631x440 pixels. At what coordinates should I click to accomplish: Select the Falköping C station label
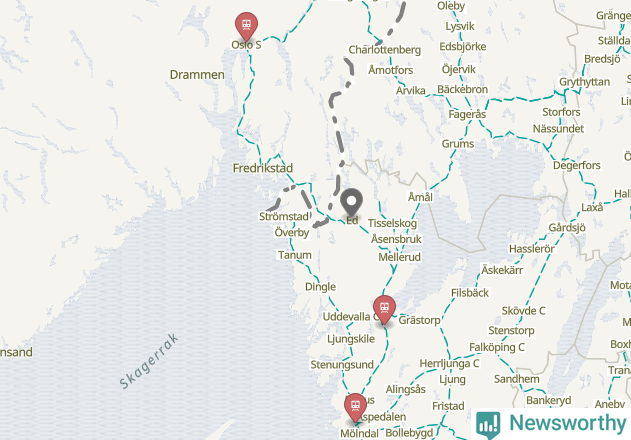[497, 347]
